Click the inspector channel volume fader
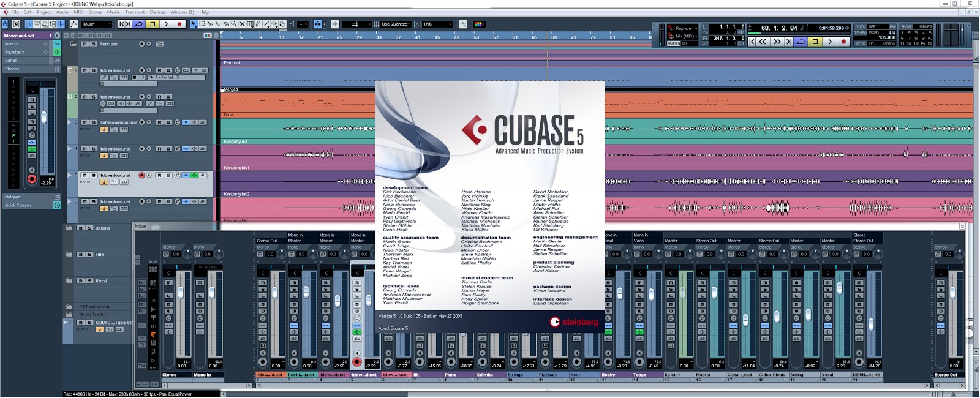The image size is (980, 398). click(x=43, y=117)
